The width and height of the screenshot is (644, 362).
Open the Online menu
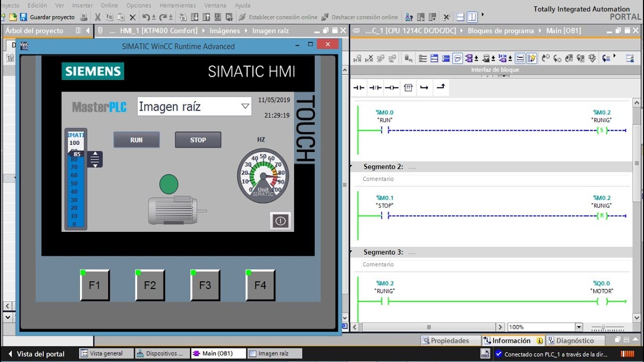[x=109, y=5]
